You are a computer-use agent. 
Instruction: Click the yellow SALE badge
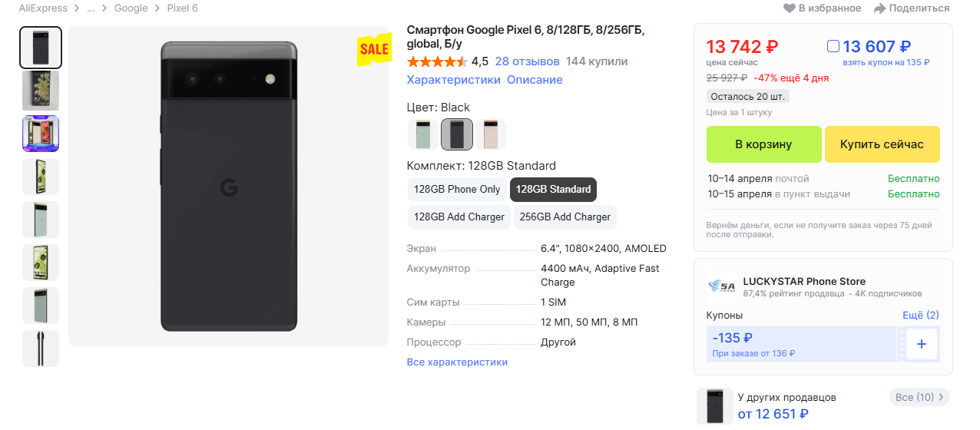coord(374,49)
